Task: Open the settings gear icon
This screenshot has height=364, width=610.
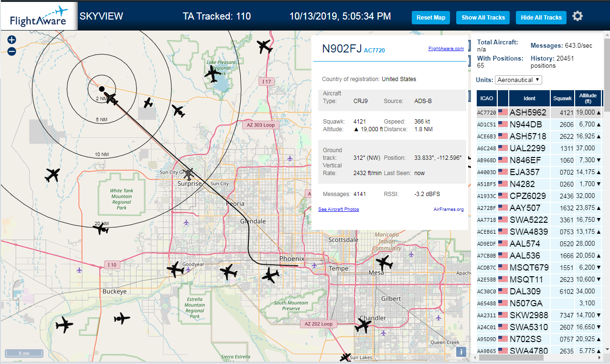Action: (x=578, y=17)
